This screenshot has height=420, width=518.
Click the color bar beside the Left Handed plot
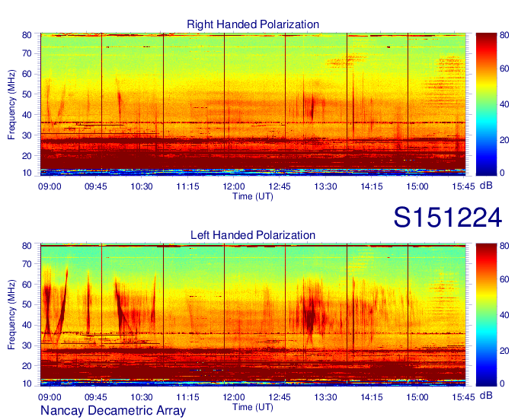[486, 315]
